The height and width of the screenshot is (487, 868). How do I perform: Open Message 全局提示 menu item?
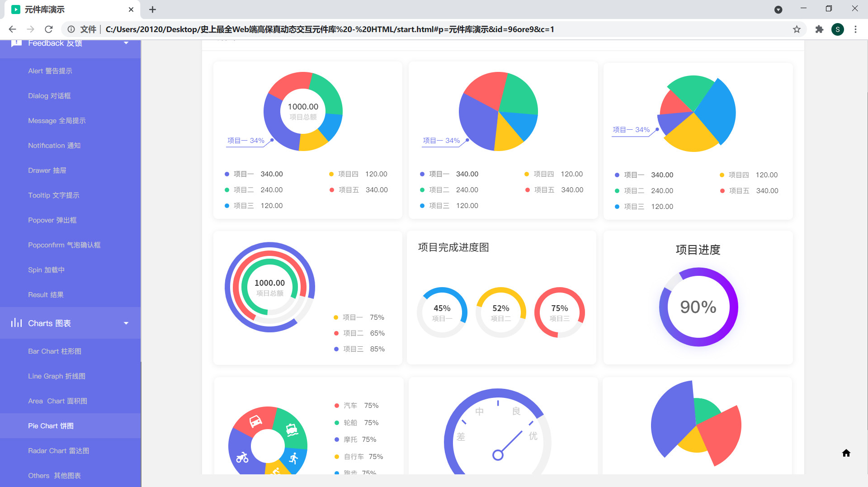click(x=57, y=121)
